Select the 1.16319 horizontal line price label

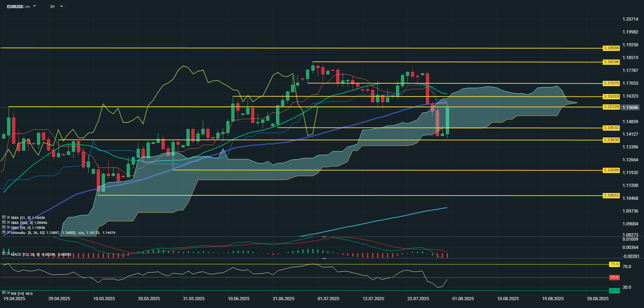tap(611, 96)
